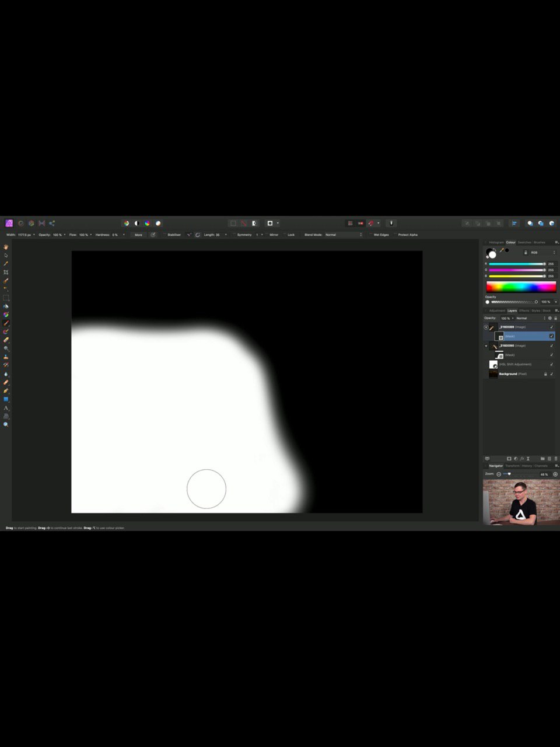
Task: Select the Background layer thumbnail
Action: pyautogui.click(x=494, y=373)
